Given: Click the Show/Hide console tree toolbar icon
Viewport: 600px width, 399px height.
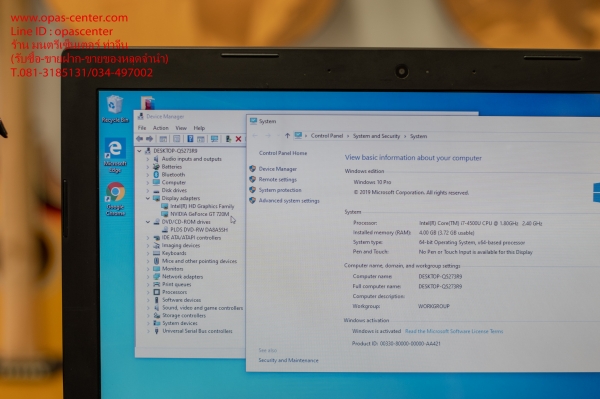Looking at the screenshot, I should coord(163,139).
